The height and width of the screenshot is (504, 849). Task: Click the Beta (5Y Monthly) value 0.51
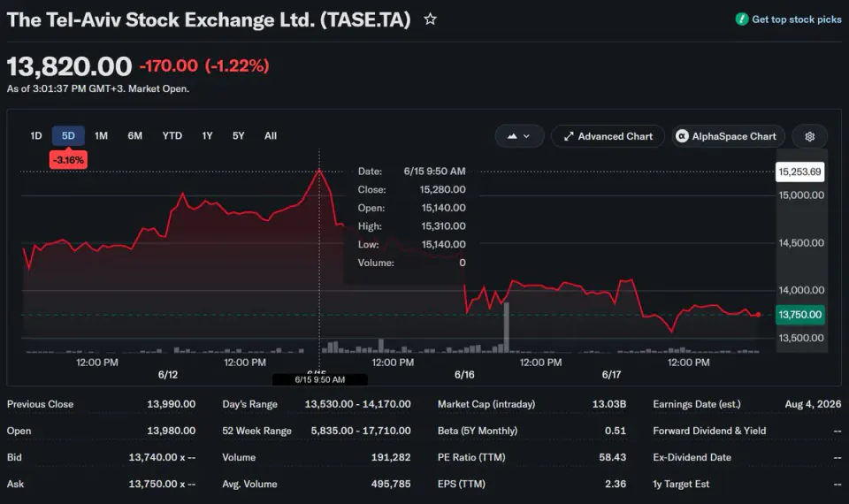pyautogui.click(x=616, y=431)
